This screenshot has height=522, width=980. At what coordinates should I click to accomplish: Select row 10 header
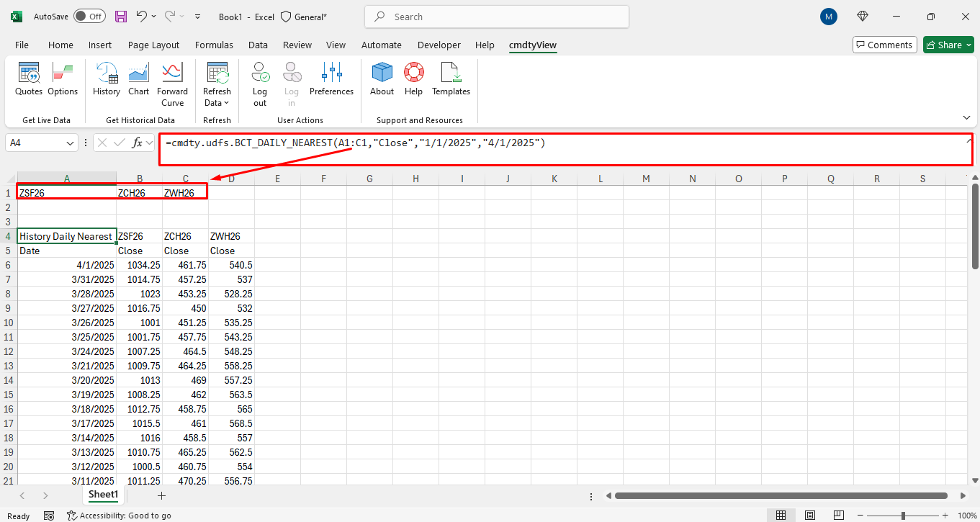9,323
